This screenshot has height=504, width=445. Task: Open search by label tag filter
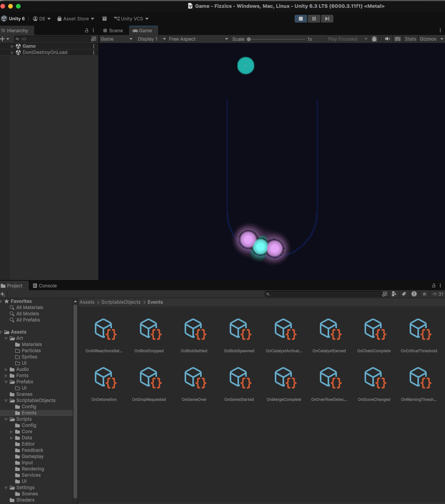(x=404, y=294)
